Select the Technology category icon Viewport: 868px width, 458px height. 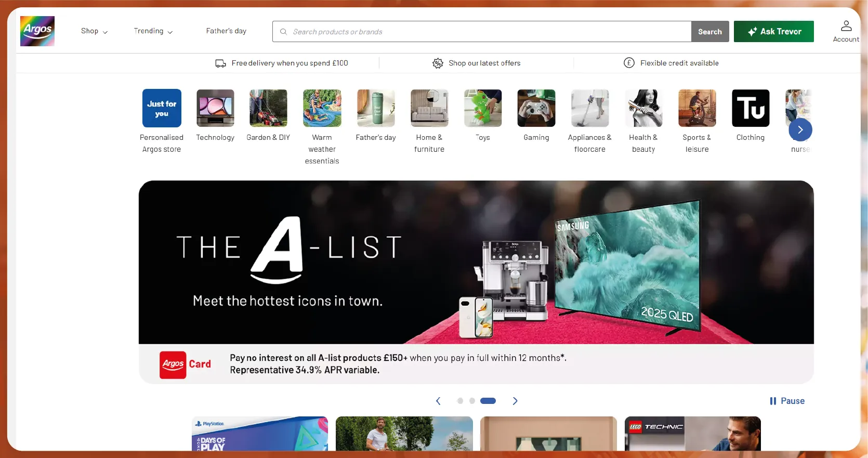click(215, 108)
